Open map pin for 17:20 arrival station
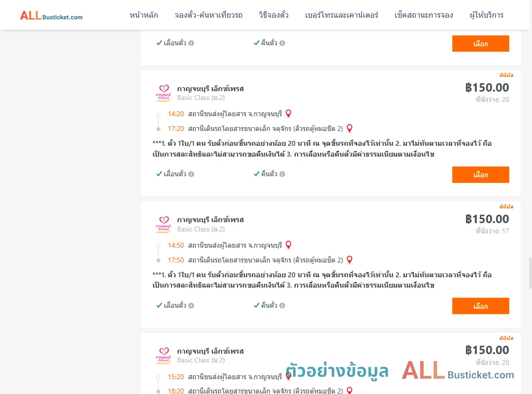The width and height of the screenshot is (532, 394). pyautogui.click(x=349, y=128)
